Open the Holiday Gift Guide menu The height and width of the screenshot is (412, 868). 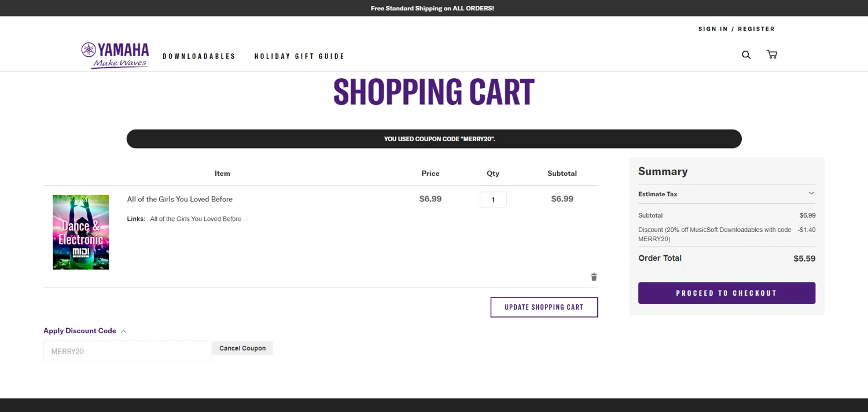299,56
